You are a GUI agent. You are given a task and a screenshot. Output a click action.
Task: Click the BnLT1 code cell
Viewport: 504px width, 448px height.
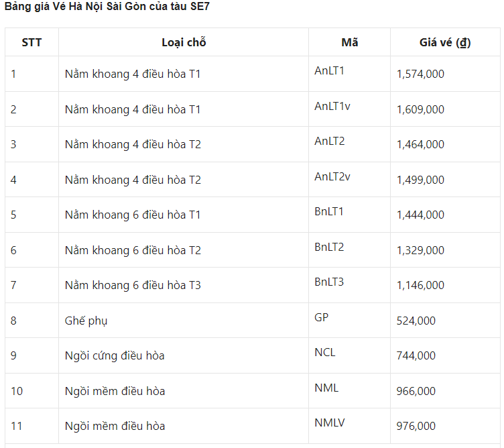329,211
